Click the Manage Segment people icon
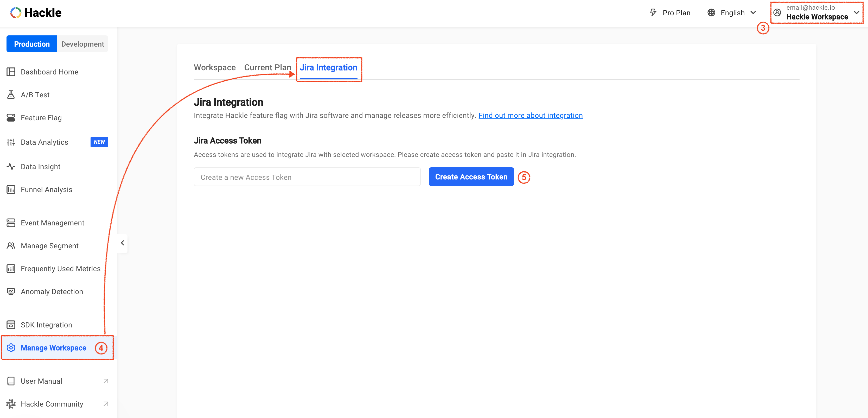Image resolution: width=868 pixels, height=418 pixels. coord(11,246)
